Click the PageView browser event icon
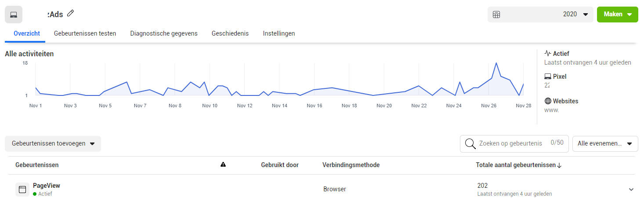The height and width of the screenshot is (219, 644). [22, 190]
